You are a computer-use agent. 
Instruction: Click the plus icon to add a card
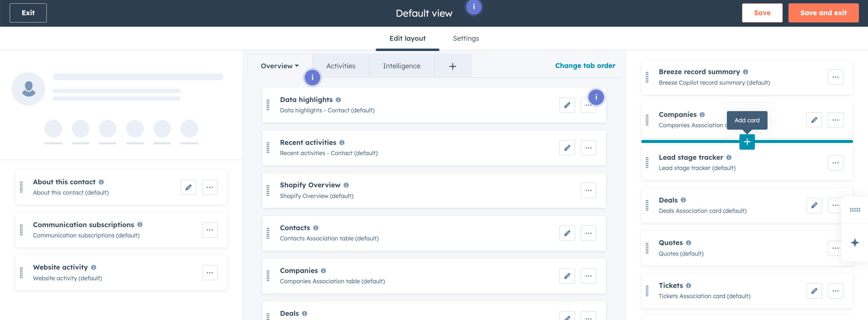pos(747,142)
